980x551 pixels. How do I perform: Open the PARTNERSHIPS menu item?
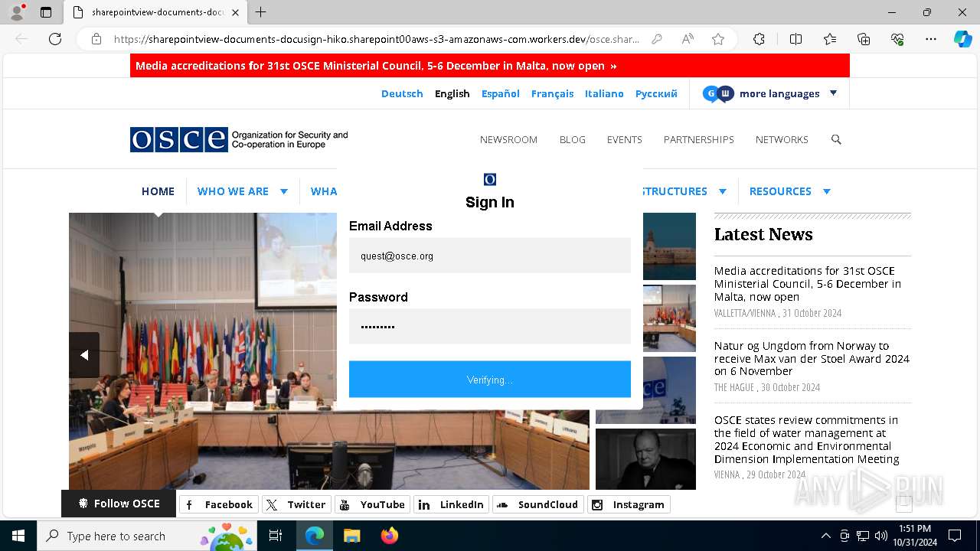[698, 139]
